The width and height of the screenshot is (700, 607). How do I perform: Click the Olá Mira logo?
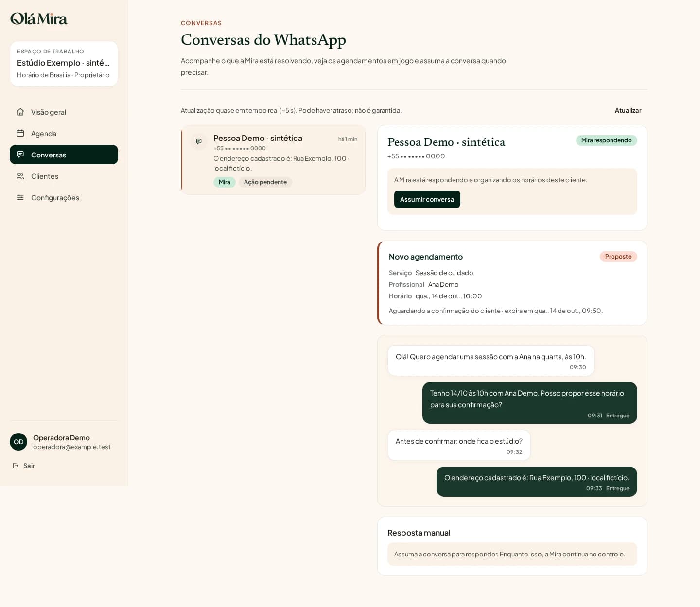[x=39, y=18]
